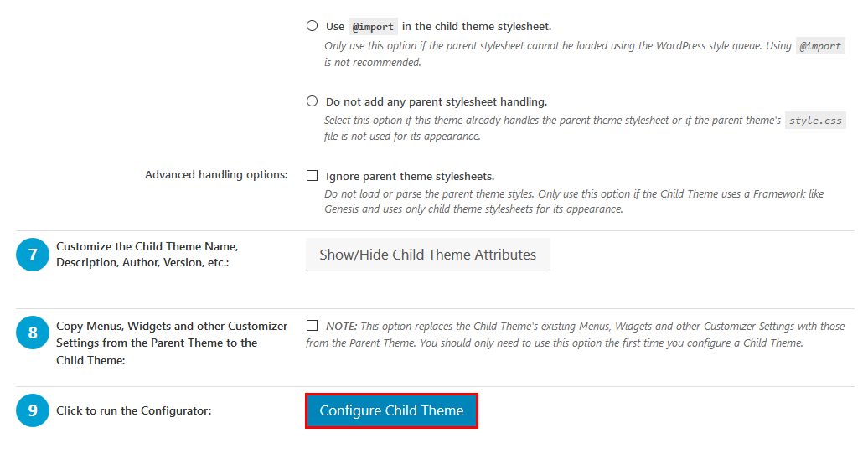Click the italic 'NOTE:' text
Viewport: 868px width, 459px height.
coord(341,326)
